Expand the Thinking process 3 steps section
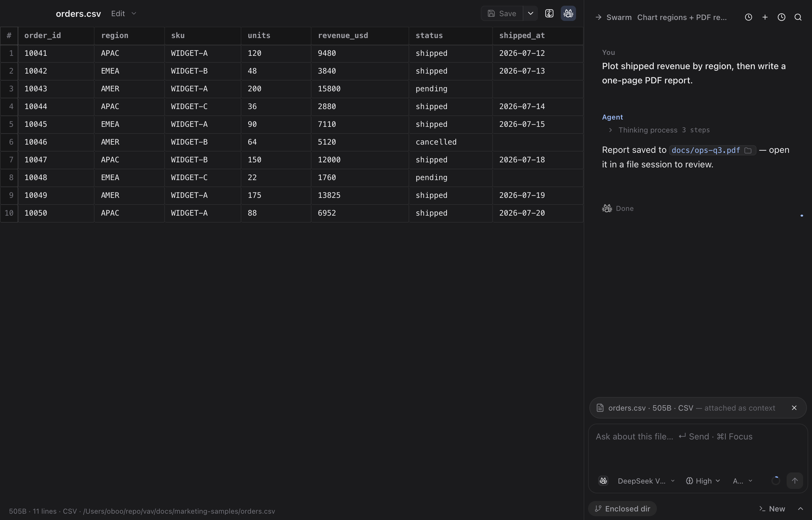812x520 pixels. pyautogui.click(x=659, y=130)
